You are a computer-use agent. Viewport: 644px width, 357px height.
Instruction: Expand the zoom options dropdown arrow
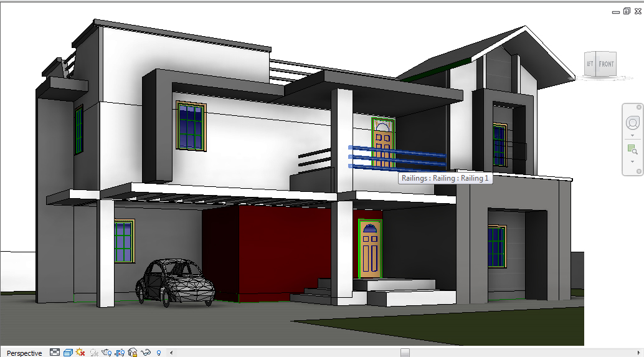(x=633, y=162)
